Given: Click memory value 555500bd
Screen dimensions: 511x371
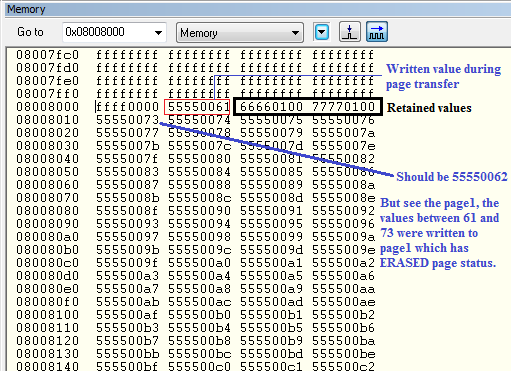Looking at the screenshot, I should click(271, 354).
